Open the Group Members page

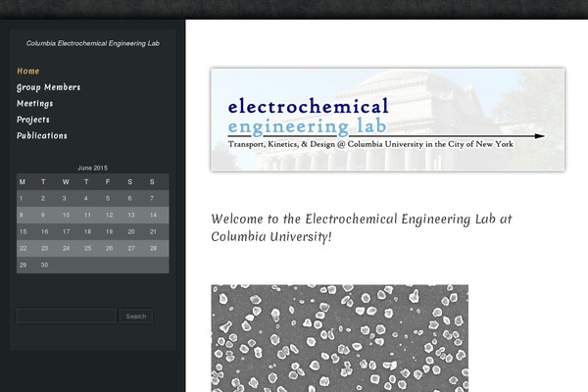coord(48,87)
